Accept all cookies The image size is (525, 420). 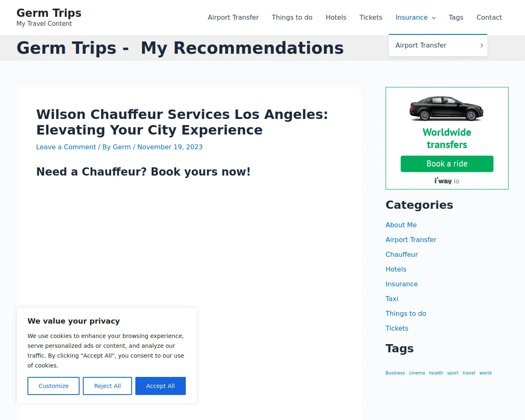coord(160,386)
